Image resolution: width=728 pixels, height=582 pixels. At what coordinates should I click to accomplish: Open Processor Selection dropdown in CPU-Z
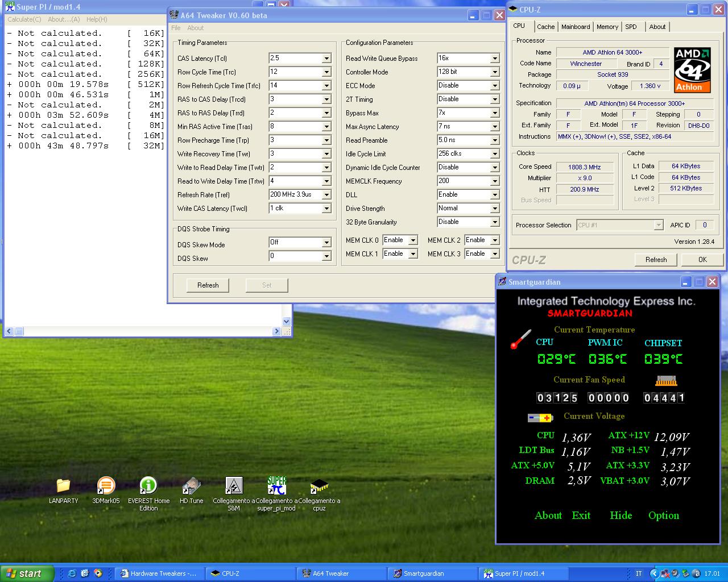click(x=658, y=225)
